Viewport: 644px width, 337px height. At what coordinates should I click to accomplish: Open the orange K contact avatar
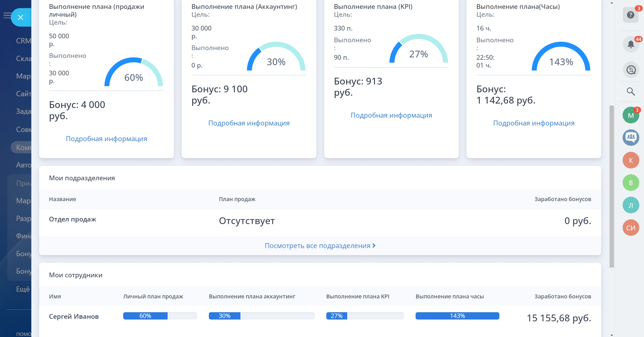tap(631, 160)
